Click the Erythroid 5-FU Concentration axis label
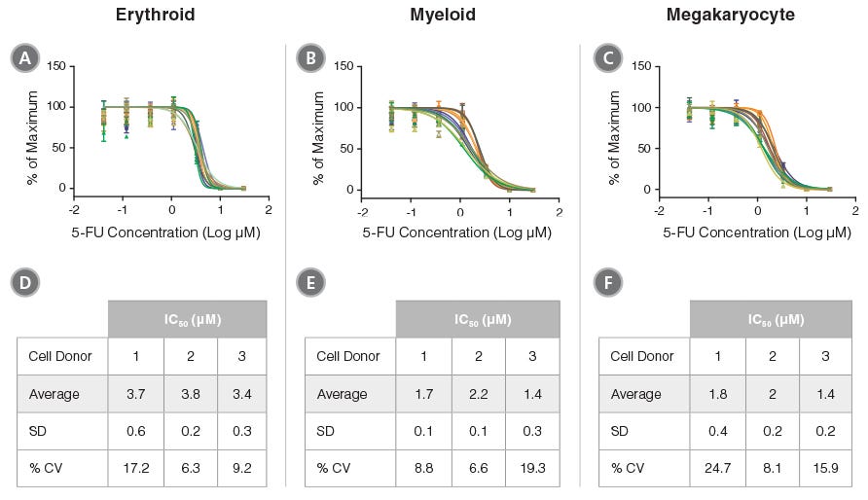868x500 pixels. 165,233
